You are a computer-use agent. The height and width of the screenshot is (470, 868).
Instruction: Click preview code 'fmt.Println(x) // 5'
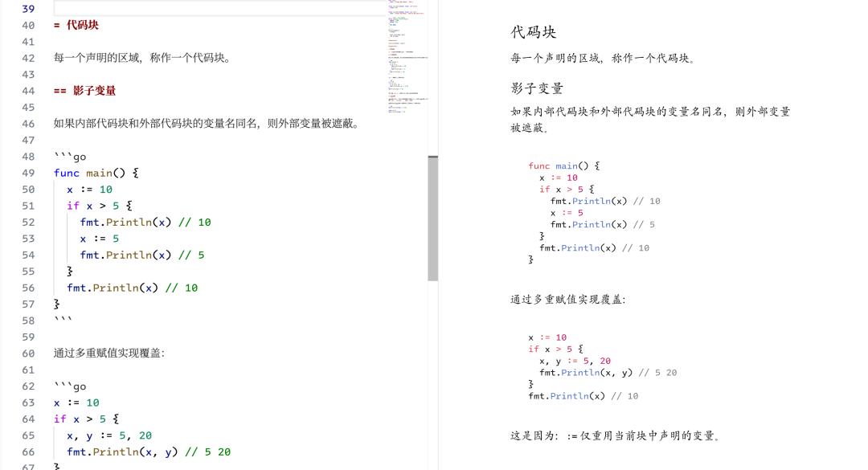click(602, 224)
